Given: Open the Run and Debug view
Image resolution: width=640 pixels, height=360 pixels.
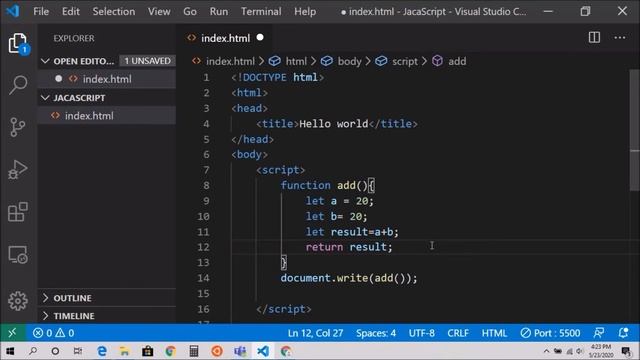Looking at the screenshot, I should click(x=18, y=169).
